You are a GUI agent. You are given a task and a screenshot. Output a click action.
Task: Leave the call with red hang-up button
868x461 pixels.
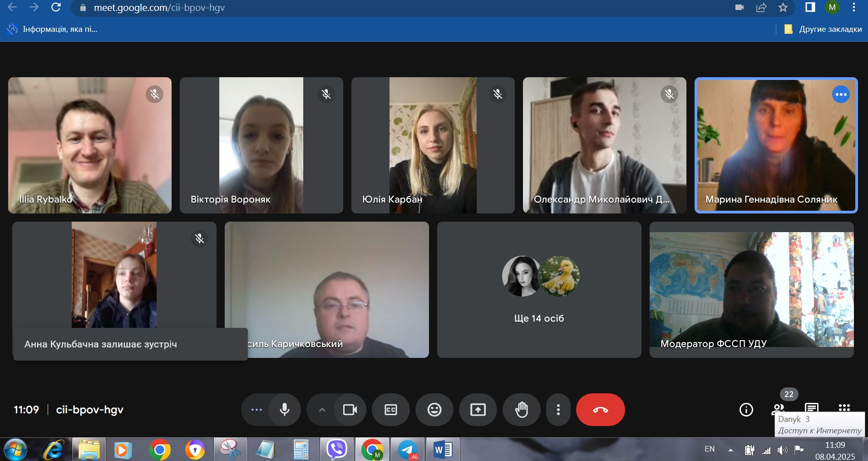(x=601, y=410)
